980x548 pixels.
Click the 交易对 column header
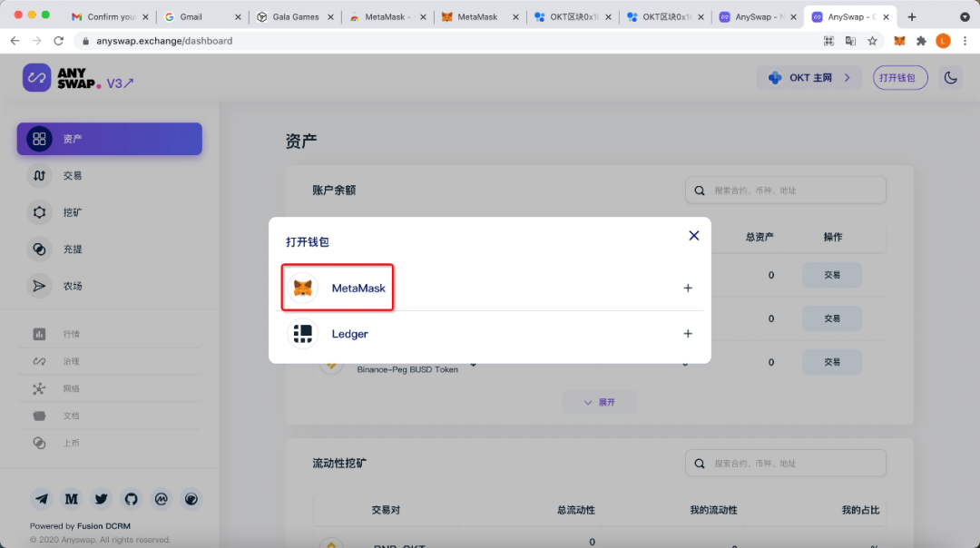coord(386,510)
